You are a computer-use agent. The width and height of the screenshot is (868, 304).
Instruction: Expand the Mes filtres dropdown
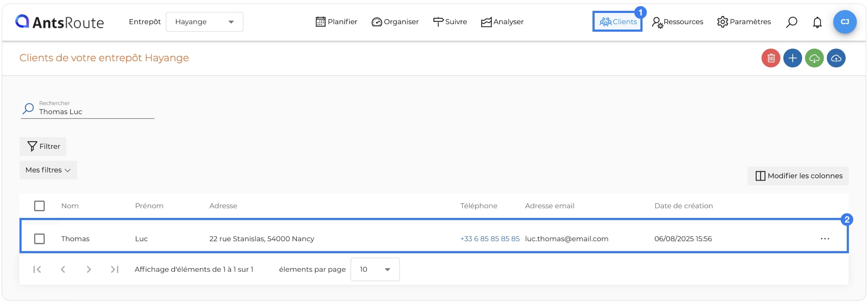(x=48, y=170)
